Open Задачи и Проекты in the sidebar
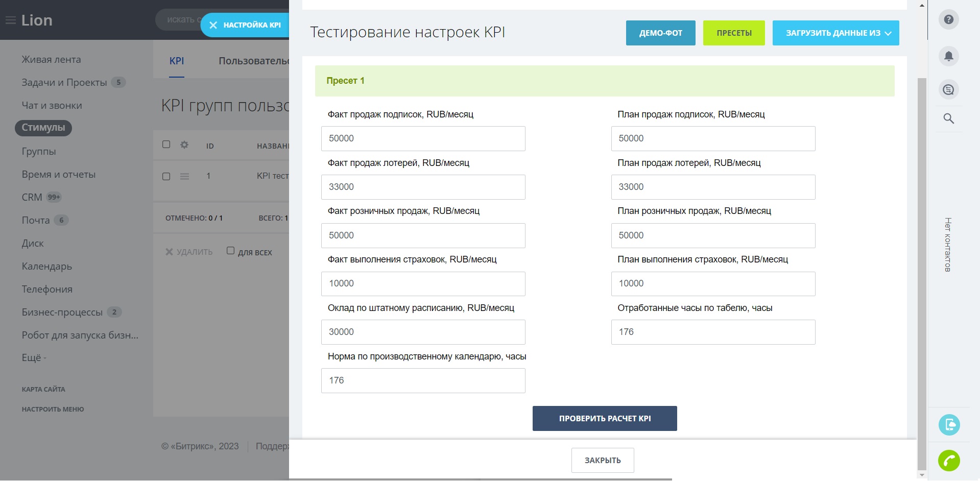The width and height of the screenshot is (980, 481). (64, 83)
